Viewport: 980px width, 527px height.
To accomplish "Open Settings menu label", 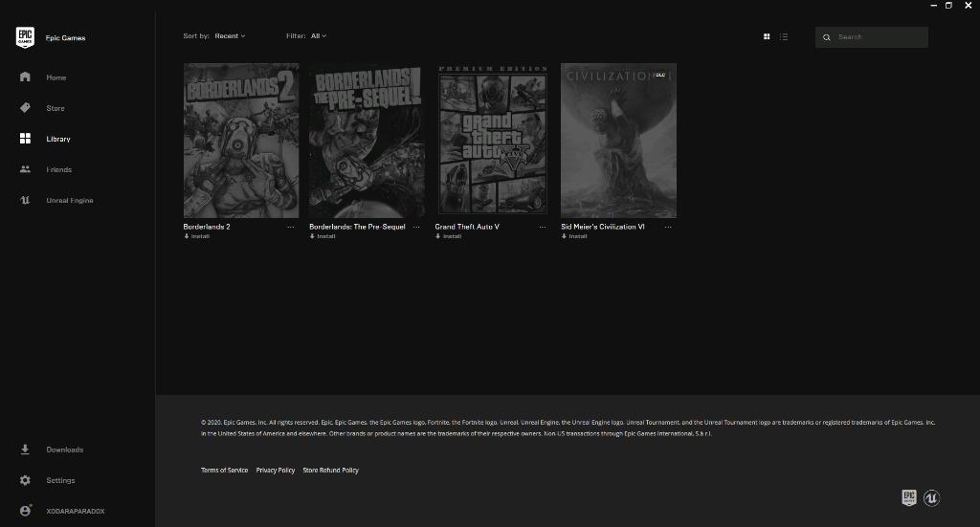I will pyautogui.click(x=60, y=480).
